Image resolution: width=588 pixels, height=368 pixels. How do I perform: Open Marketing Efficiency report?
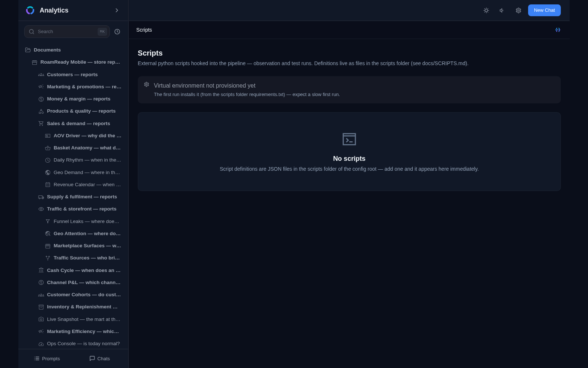[x=73, y=332]
